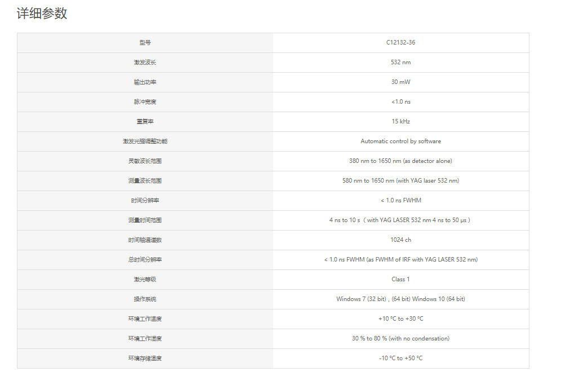Click the -10 °C to +50 °C storage value

400,358
